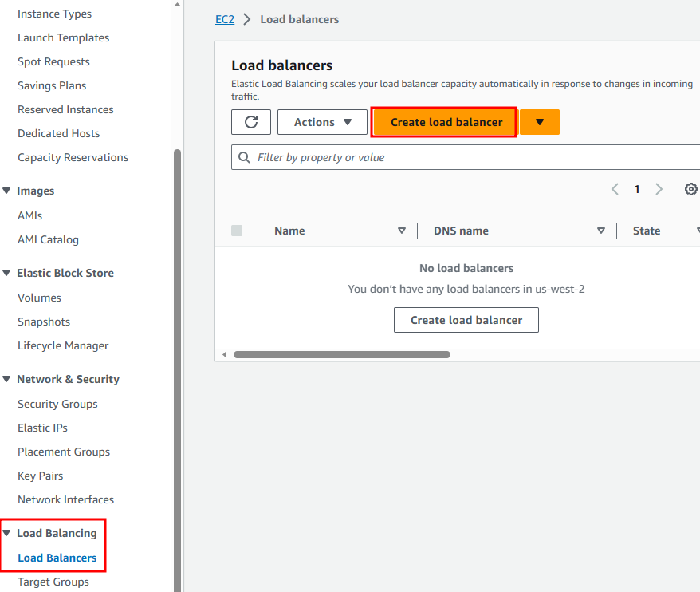Image resolution: width=700 pixels, height=592 pixels.
Task: Toggle the select-all checkbox in table header
Action: (237, 231)
